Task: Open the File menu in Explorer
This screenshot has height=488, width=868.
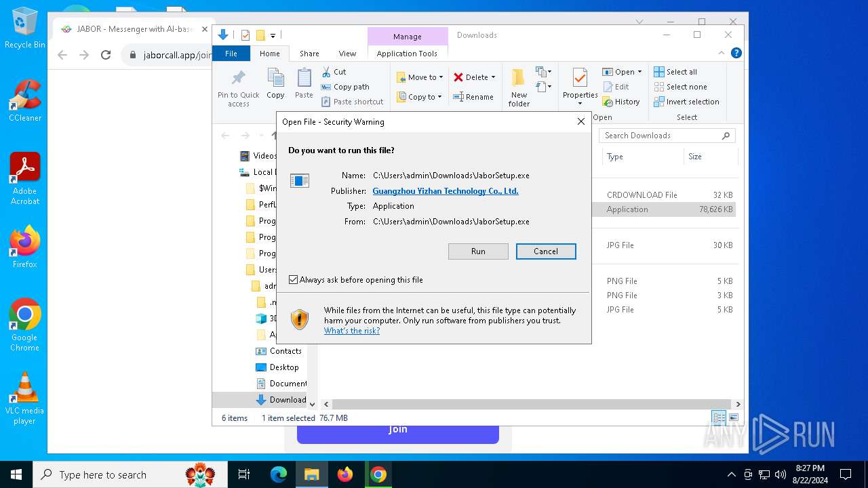Action: pos(231,54)
